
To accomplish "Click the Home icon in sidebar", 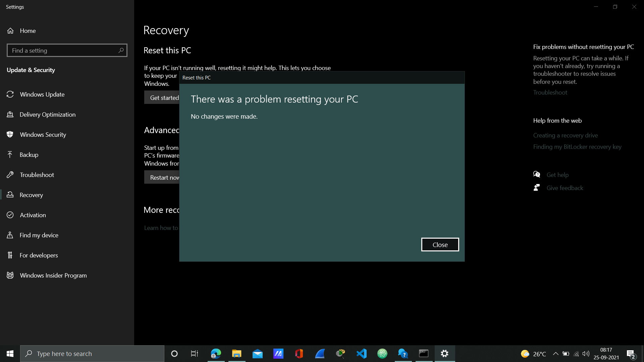I will pos(10,31).
